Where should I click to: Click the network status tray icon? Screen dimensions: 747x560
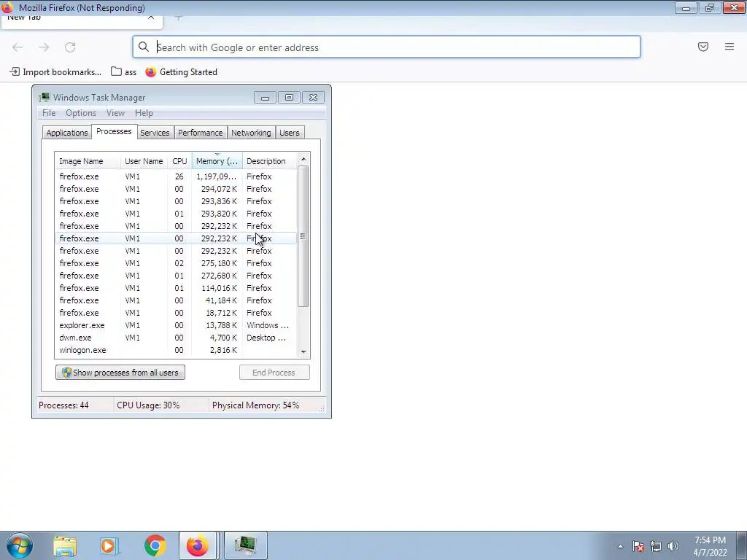656,546
